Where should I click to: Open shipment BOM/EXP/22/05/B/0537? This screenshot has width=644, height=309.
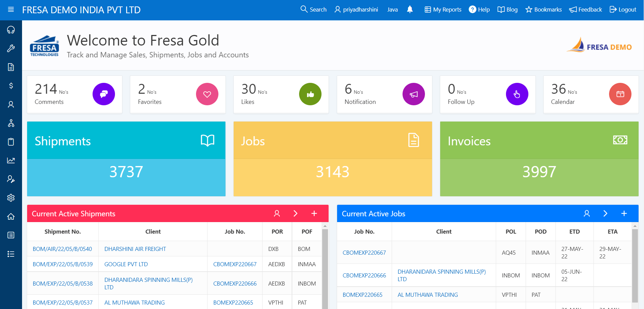[63, 303]
